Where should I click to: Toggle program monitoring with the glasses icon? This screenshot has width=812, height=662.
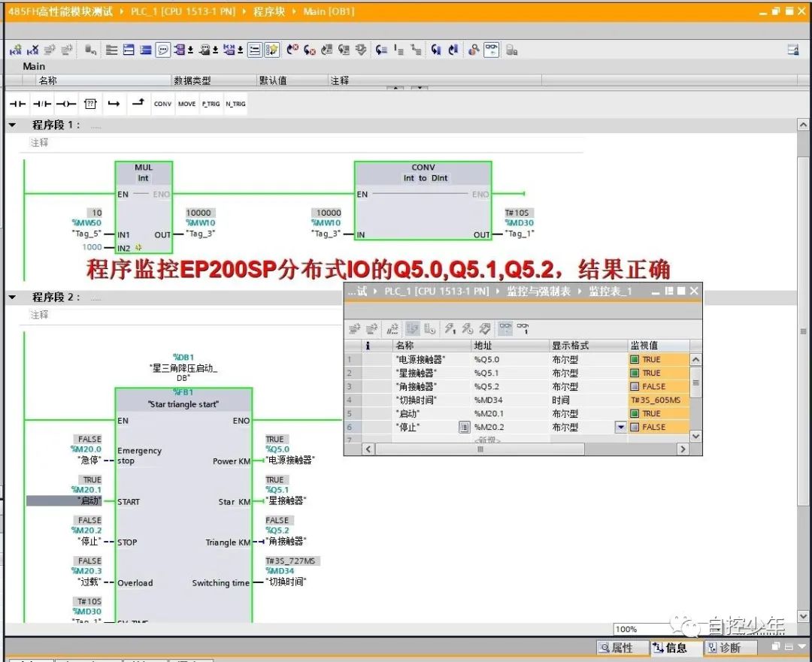click(492, 50)
